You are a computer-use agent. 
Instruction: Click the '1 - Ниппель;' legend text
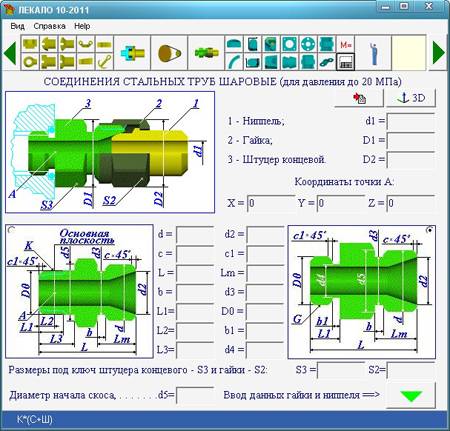coord(256,121)
